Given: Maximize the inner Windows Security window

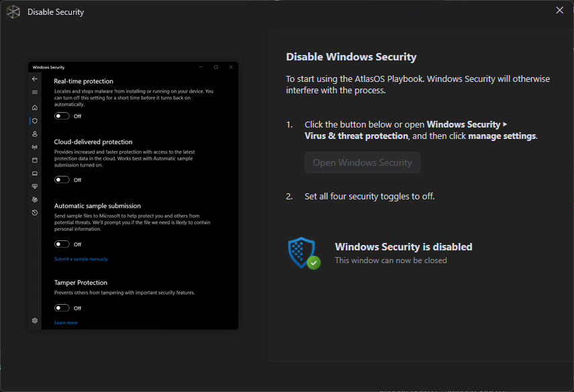Looking at the screenshot, I should click(x=216, y=67).
